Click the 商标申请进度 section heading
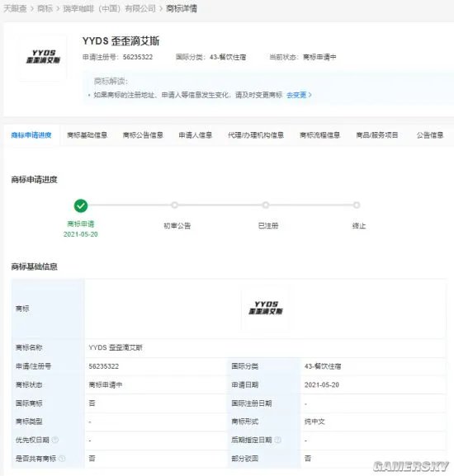Viewport: 454px width, 476px height. (x=35, y=180)
